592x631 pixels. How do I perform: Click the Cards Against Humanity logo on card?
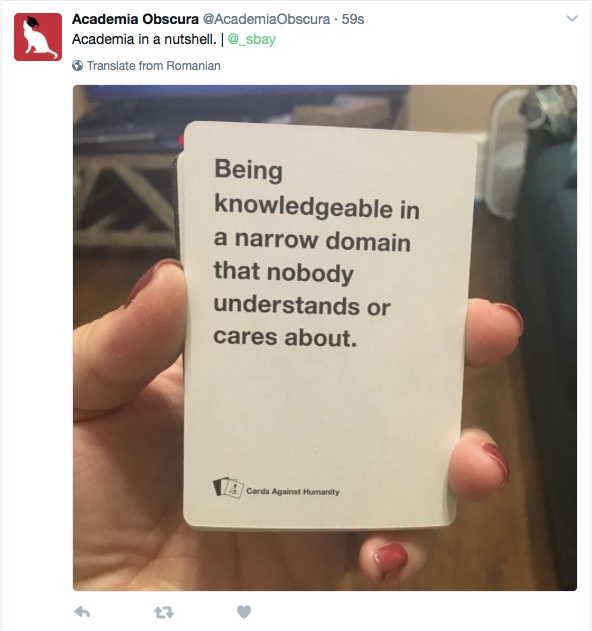coord(228,488)
